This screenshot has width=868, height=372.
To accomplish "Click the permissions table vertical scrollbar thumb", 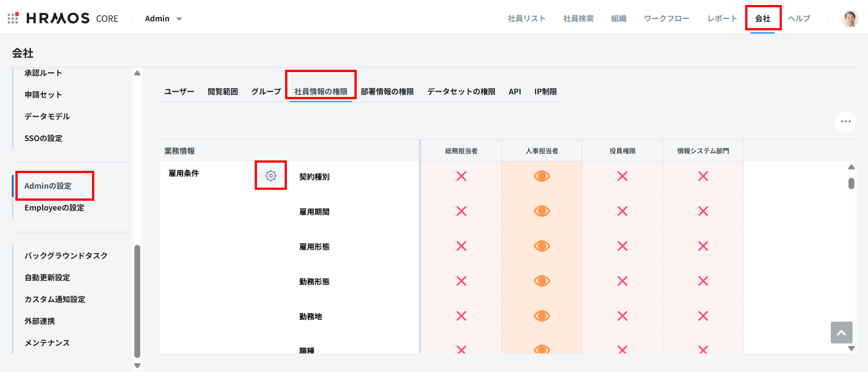I will (x=851, y=184).
